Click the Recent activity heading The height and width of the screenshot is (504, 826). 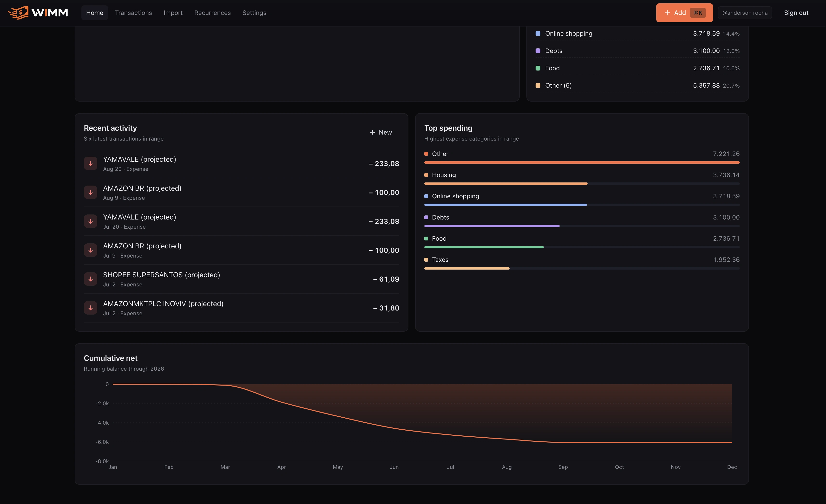point(110,128)
